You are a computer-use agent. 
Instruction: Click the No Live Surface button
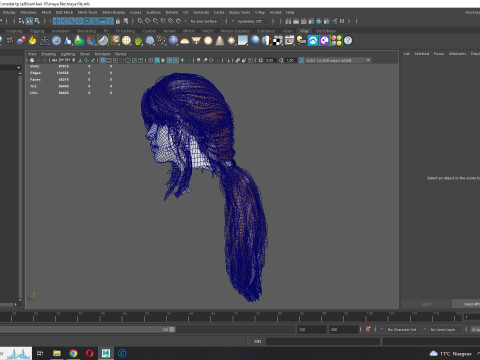[x=204, y=21]
